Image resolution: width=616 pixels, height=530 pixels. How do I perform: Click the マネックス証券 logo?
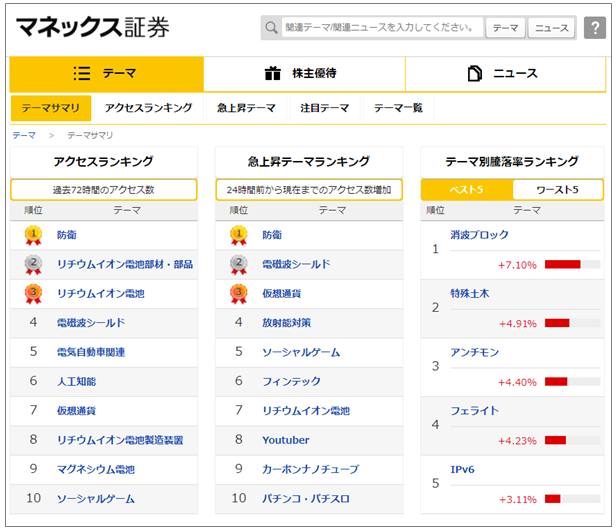(93, 28)
